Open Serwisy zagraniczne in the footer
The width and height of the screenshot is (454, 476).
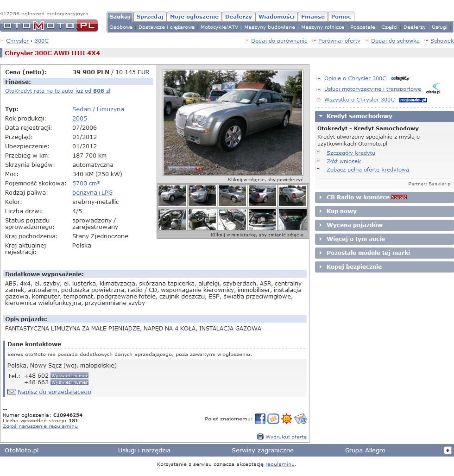click(263, 450)
